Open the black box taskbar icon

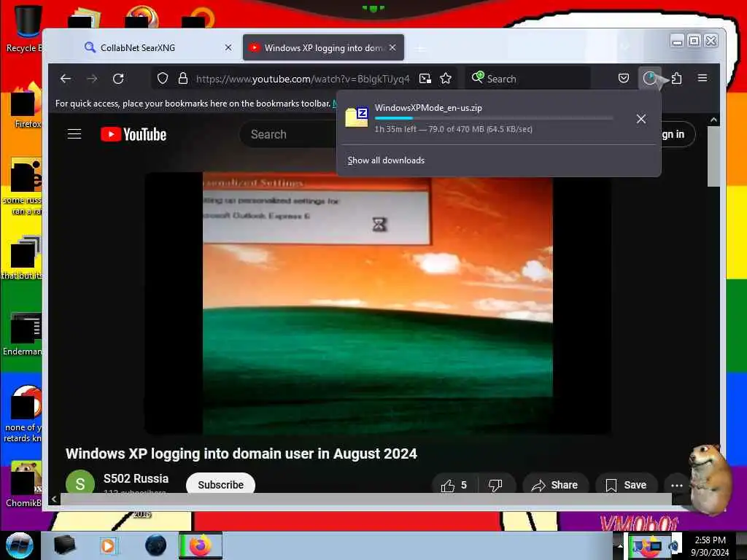(64, 545)
